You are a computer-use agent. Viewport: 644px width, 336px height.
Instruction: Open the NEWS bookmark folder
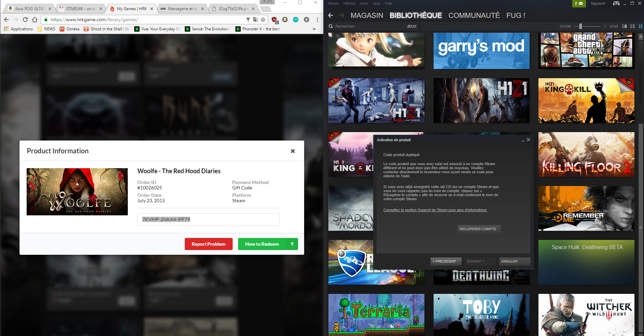[47, 29]
